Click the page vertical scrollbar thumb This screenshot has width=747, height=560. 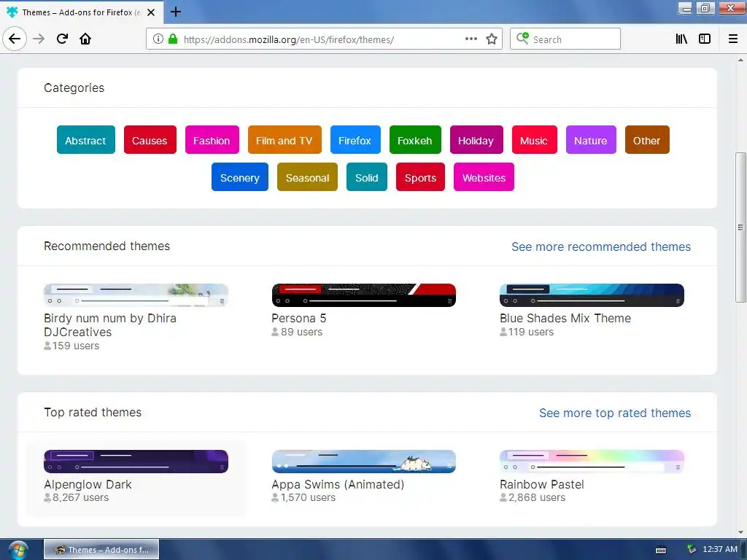tap(740, 227)
